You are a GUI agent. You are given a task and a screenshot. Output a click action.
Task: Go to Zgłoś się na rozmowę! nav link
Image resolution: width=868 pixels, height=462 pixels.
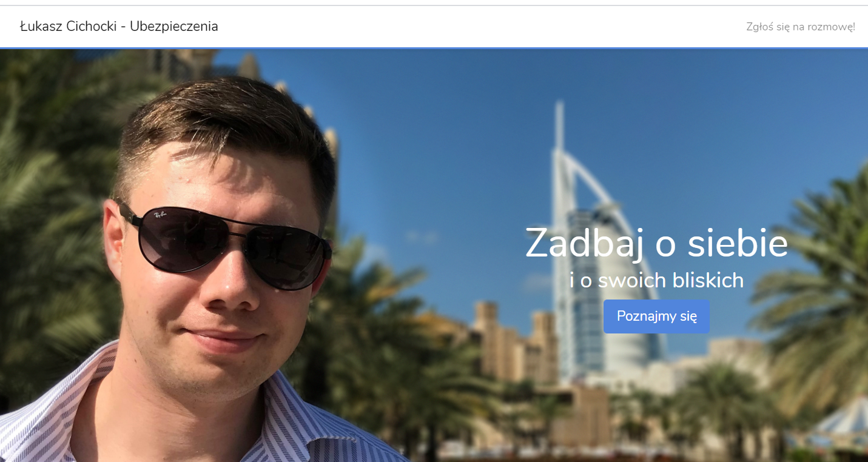click(801, 27)
